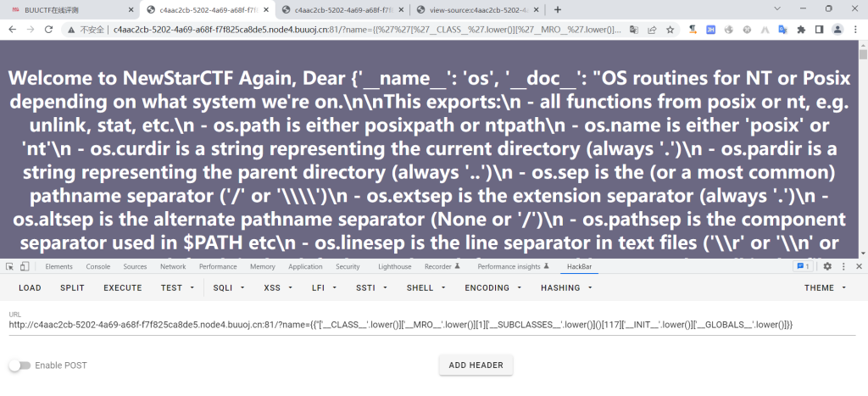Open the browser side panel

coord(819,29)
